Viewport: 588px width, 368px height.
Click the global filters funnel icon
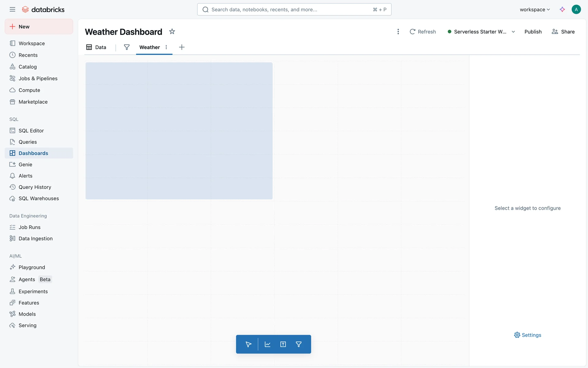[126, 47]
